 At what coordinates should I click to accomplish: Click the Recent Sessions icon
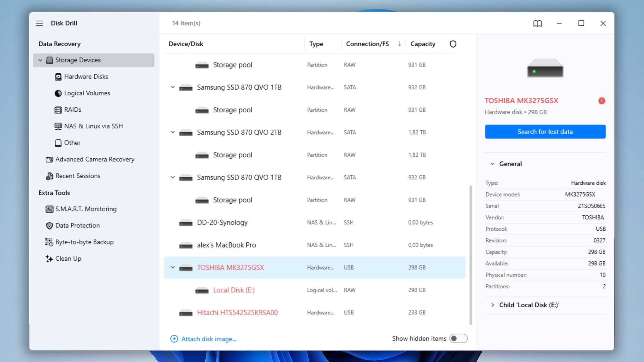(x=49, y=176)
